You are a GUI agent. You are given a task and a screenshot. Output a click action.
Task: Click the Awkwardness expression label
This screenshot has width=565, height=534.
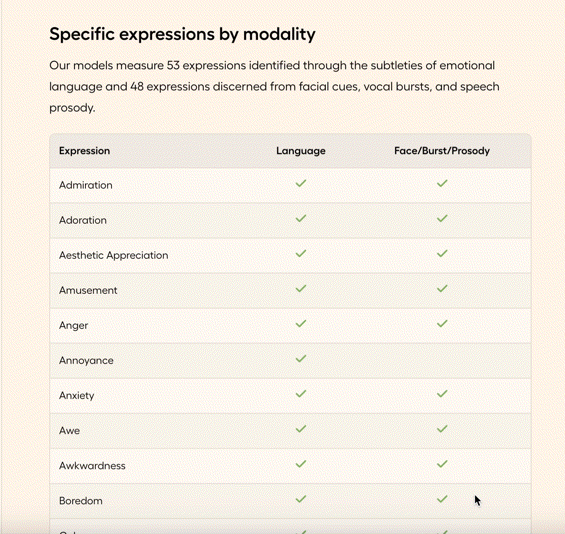tap(92, 466)
